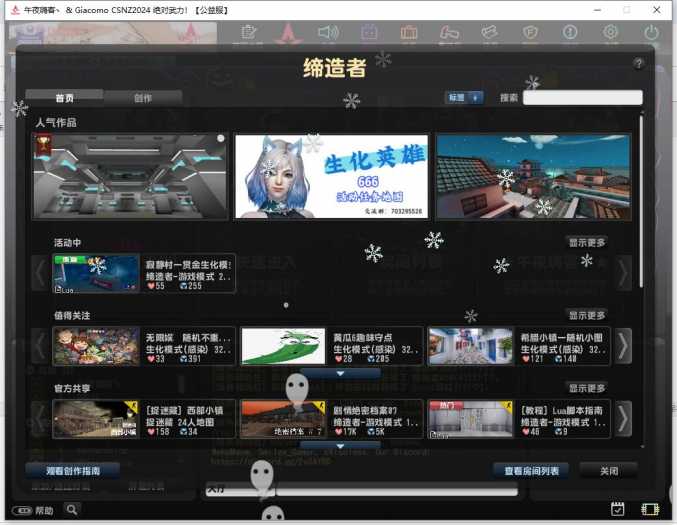The image size is (677, 525).
Task: Switch to the 创作 tab
Action: (x=143, y=98)
